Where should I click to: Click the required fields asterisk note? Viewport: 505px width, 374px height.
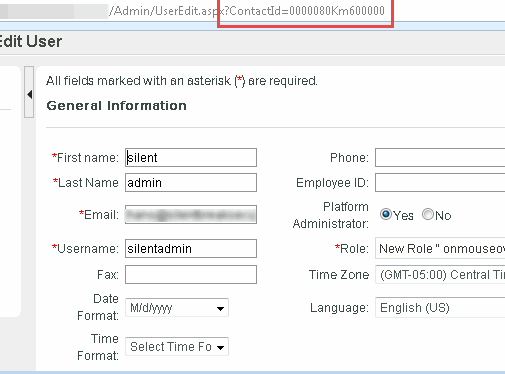tap(182, 81)
